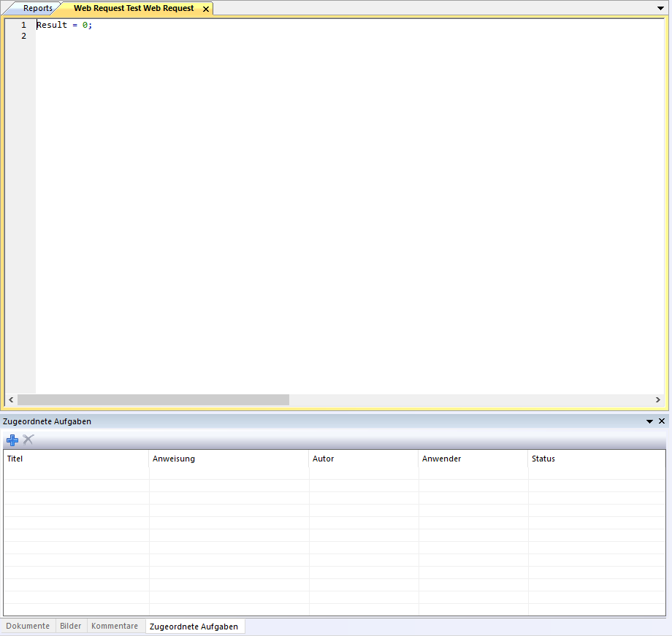The width and height of the screenshot is (672, 636).
Task: Open the Dokumente tab
Action: tap(28, 626)
